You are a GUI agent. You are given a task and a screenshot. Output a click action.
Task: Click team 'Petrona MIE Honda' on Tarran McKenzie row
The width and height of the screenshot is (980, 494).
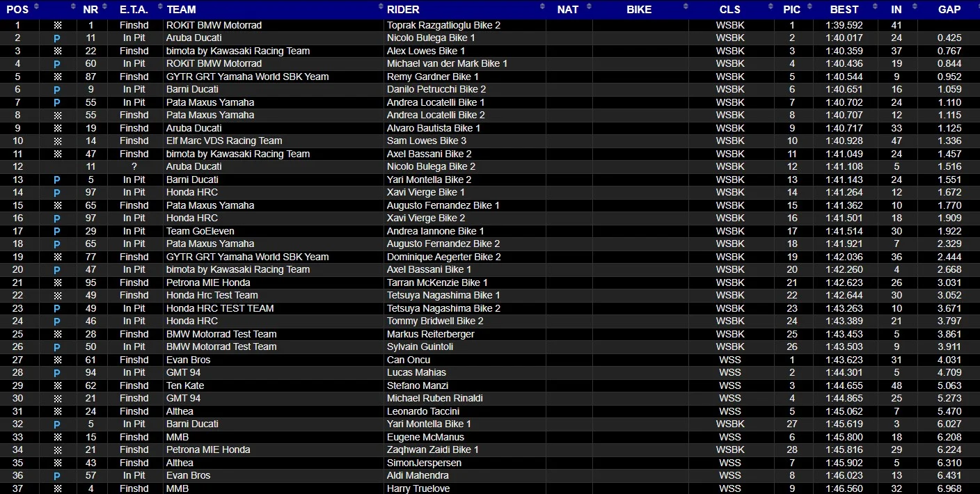pos(208,282)
